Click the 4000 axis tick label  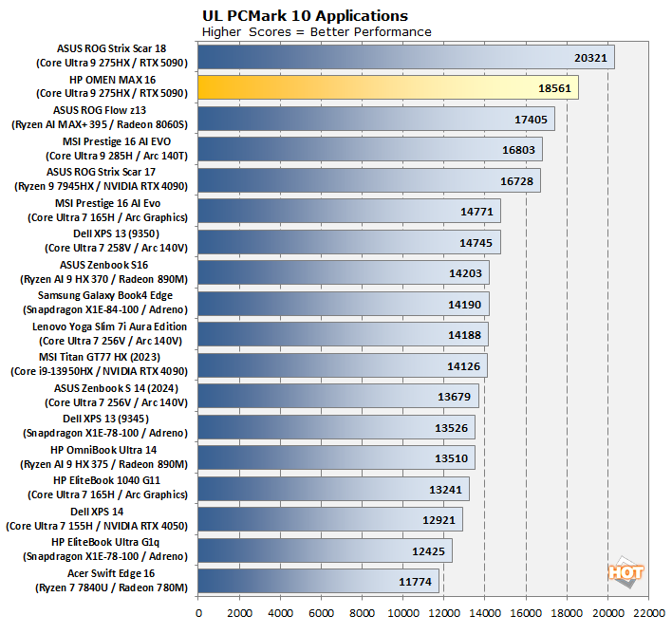click(x=280, y=613)
